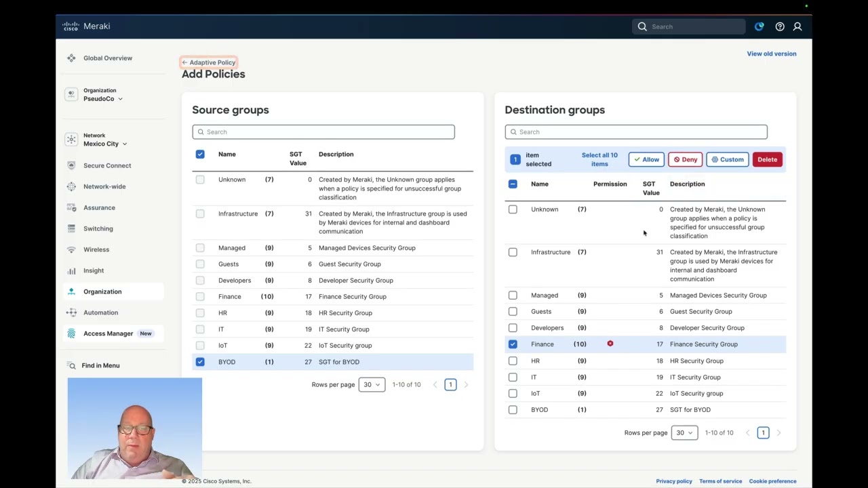
Task: Check the destination Guests group checkbox
Action: (x=513, y=312)
